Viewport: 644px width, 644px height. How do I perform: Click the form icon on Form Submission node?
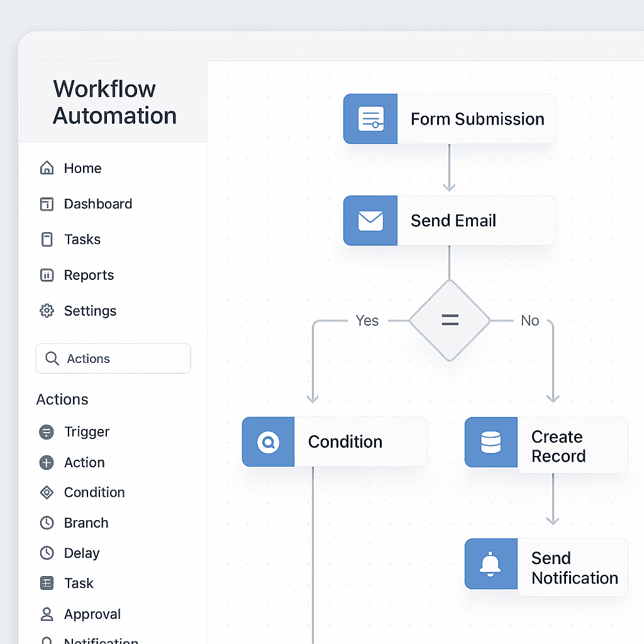370,118
